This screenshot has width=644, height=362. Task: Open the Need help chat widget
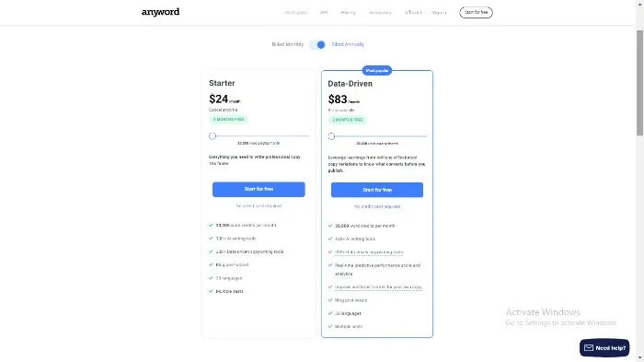point(604,348)
